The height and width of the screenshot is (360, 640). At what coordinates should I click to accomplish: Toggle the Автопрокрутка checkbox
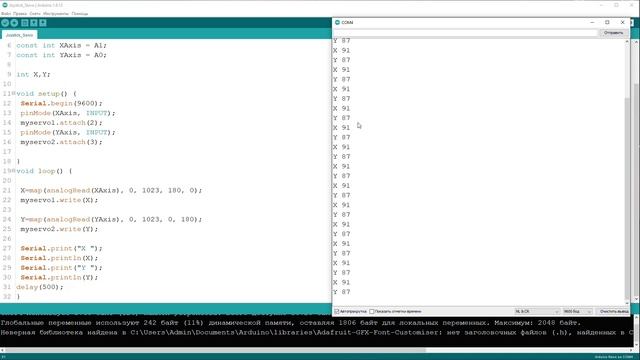pos(337,311)
